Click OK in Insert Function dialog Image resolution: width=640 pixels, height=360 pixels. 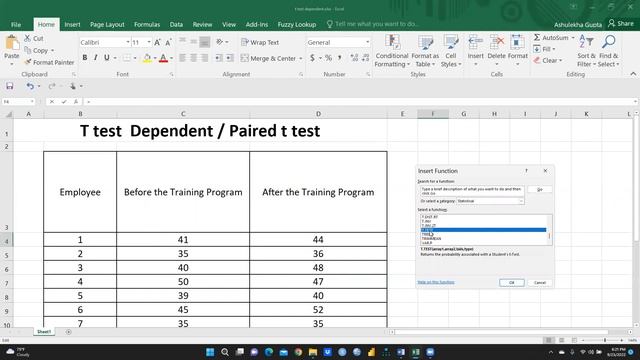coord(511,282)
